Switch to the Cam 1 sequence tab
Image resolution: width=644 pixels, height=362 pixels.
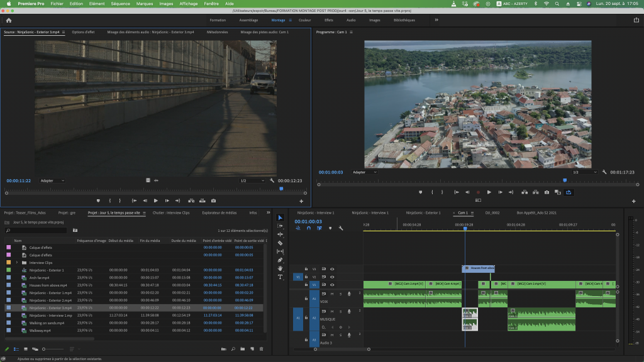(464, 212)
